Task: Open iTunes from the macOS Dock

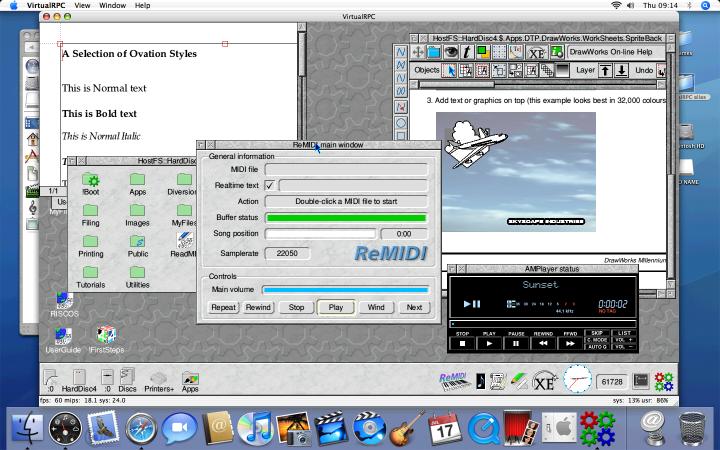Action: 255,428
